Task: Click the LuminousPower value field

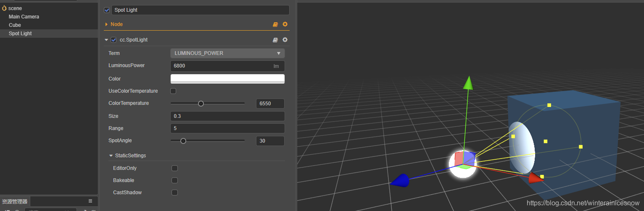Action: 227,66
